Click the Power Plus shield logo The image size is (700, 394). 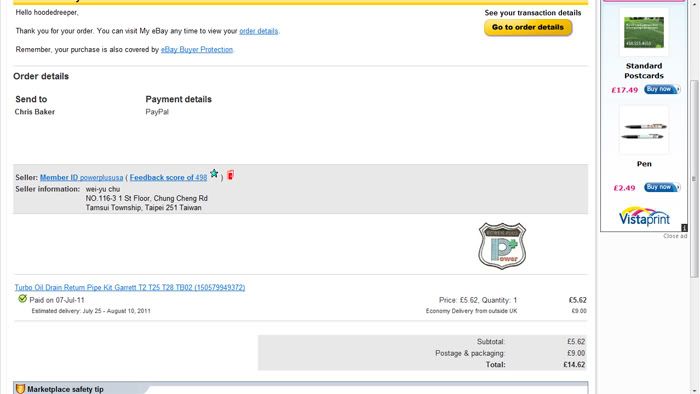click(502, 246)
